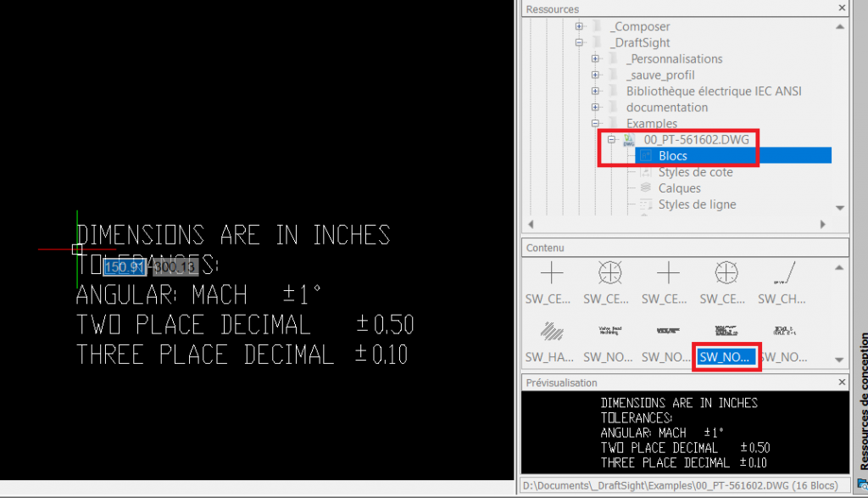Image resolution: width=868 pixels, height=498 pixels.
Task: Click the block preview image
Action: pyautogui.click(x=685, y=432)
